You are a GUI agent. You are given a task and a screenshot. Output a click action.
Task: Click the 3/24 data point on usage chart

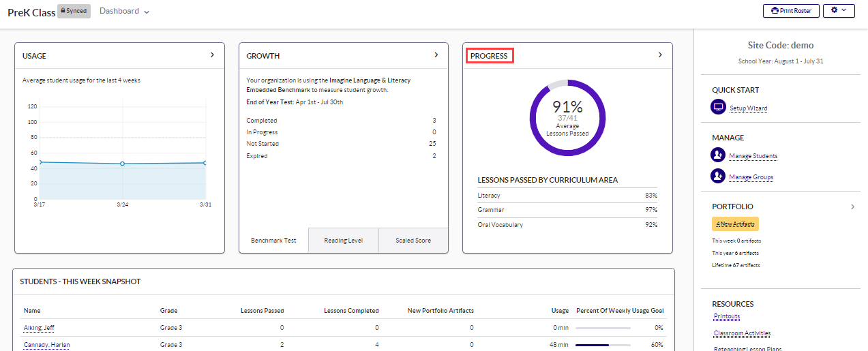click(122, 164)
